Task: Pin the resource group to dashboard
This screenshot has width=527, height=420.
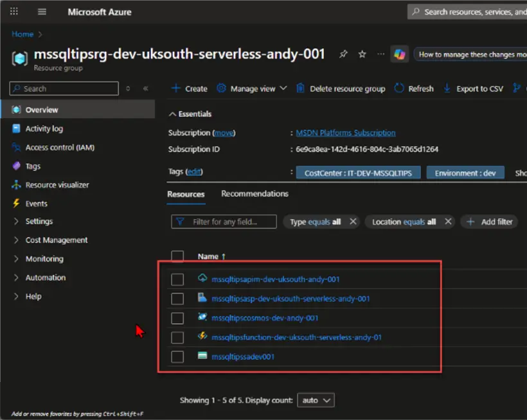Action: [x=343, y=54]
